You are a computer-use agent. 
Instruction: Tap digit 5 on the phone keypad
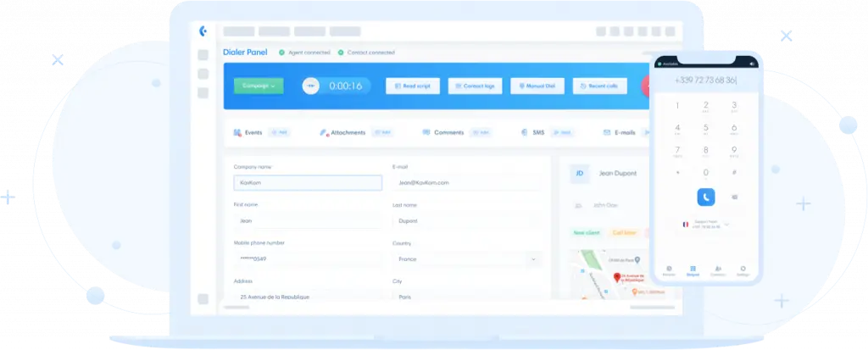(x=705, y=128)
